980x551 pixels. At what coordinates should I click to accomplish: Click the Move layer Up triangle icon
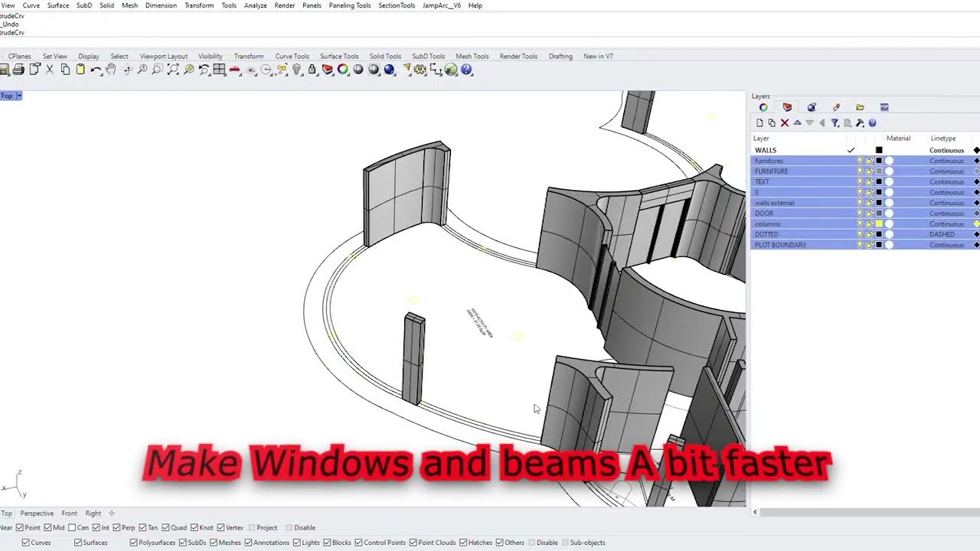tap(797, 122)
